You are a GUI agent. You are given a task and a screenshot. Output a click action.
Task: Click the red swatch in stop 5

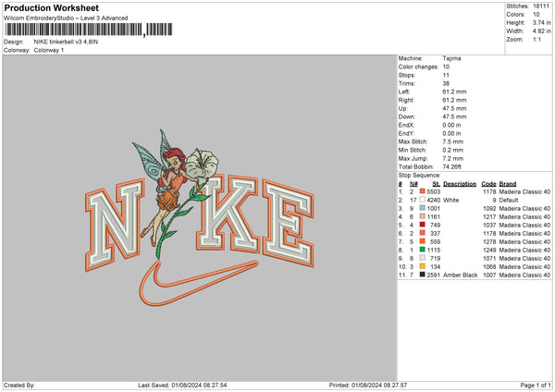point(423,225)
